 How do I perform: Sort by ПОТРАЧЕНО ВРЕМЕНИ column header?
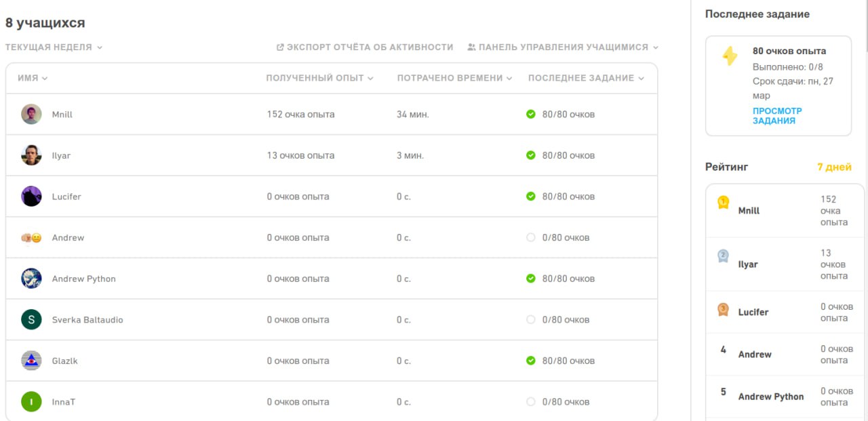(x=454, y=78)
